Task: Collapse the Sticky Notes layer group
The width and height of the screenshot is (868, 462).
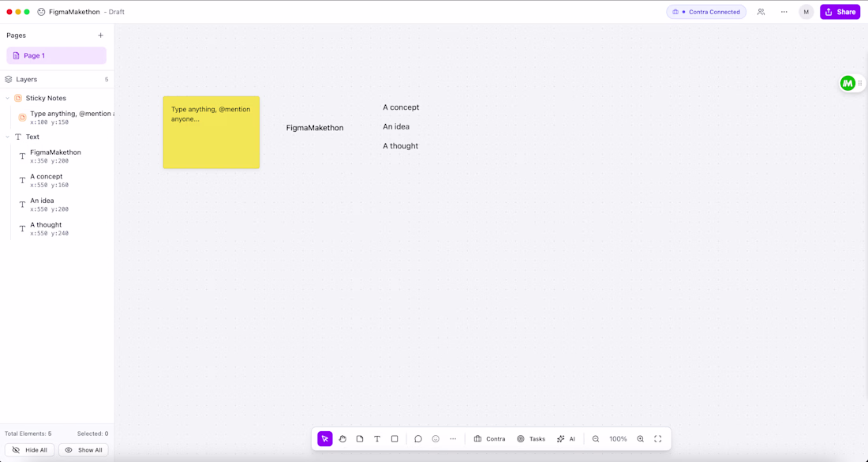Action: pos(7,98)
